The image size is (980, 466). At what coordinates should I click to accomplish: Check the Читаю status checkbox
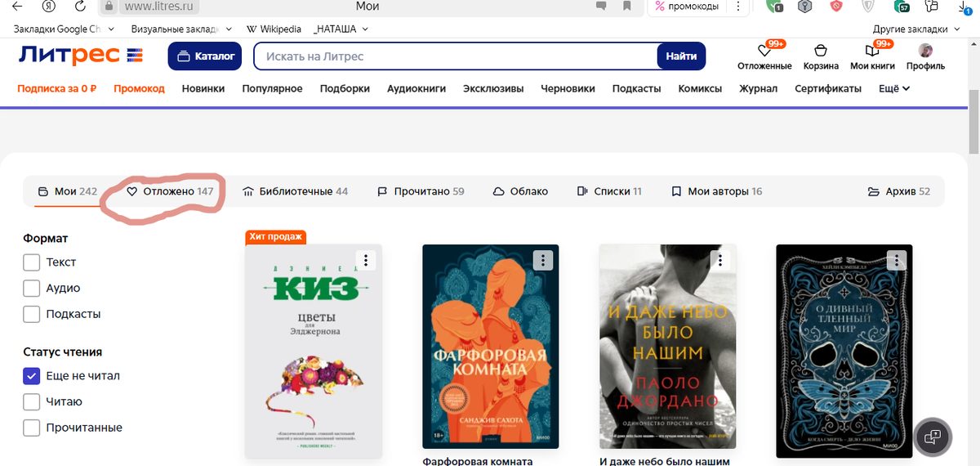(32, 401)
